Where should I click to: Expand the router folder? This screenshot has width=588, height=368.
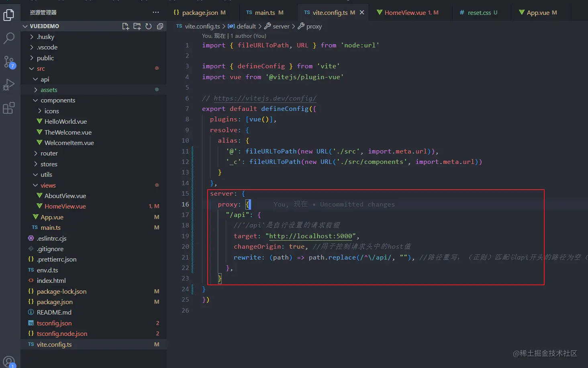tap(36, 153)
